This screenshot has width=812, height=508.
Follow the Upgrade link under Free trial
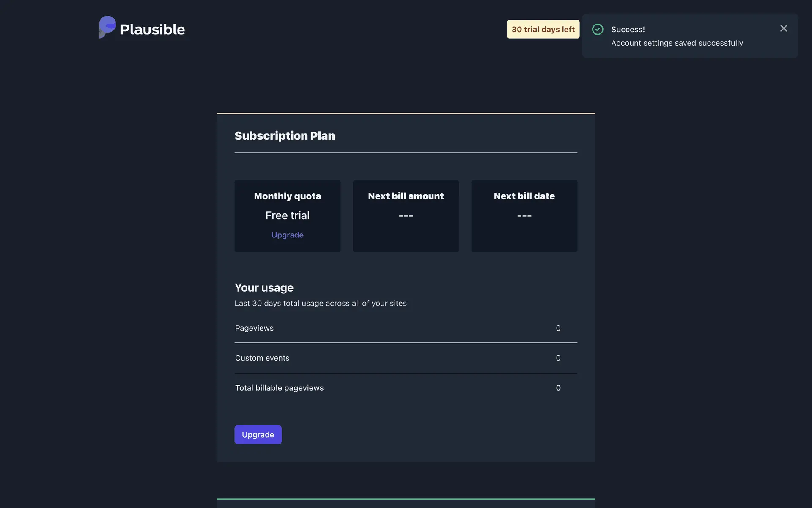click(287, 235)
